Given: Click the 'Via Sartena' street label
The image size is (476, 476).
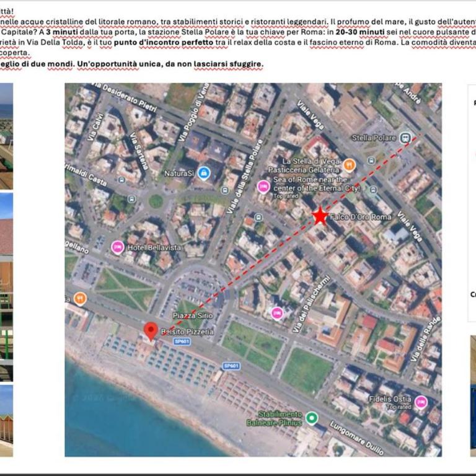Looking at the screenshot, I should (139, 151).
